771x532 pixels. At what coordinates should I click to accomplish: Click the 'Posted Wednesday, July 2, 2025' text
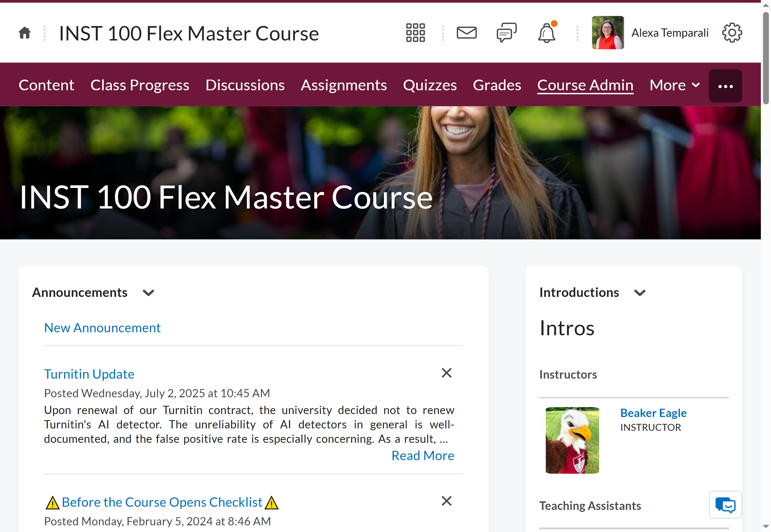coord(157,393)
